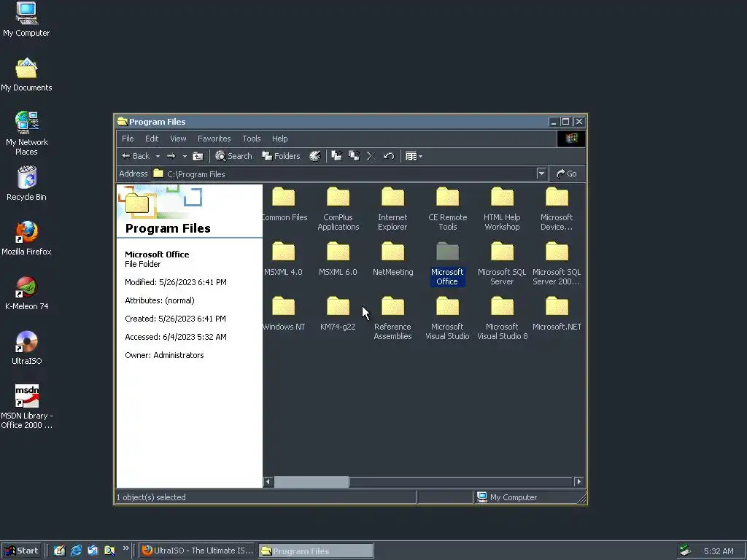The image size is (747, 560).
Task: Click Program Files taskbar button
Action: tap(316, 551)
